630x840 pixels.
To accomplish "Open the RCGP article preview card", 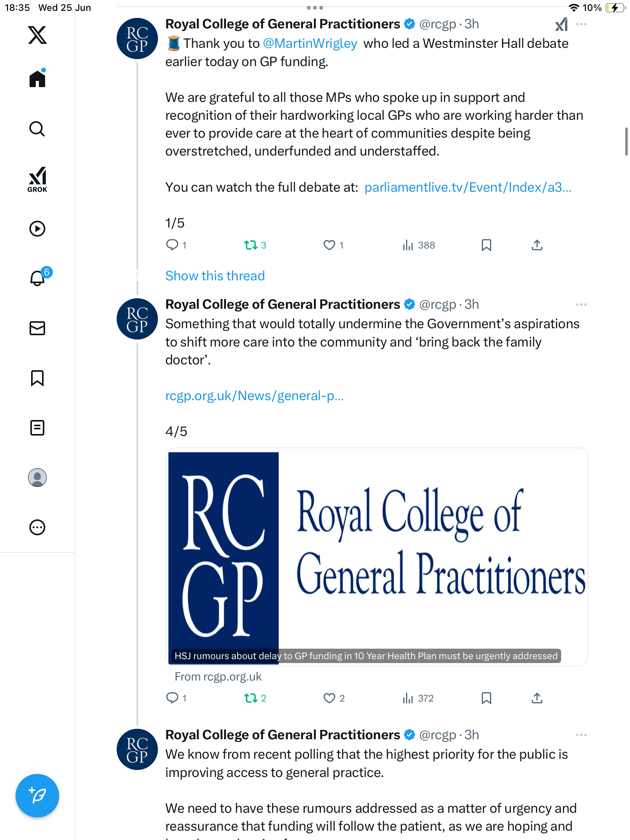I will 376,557.
